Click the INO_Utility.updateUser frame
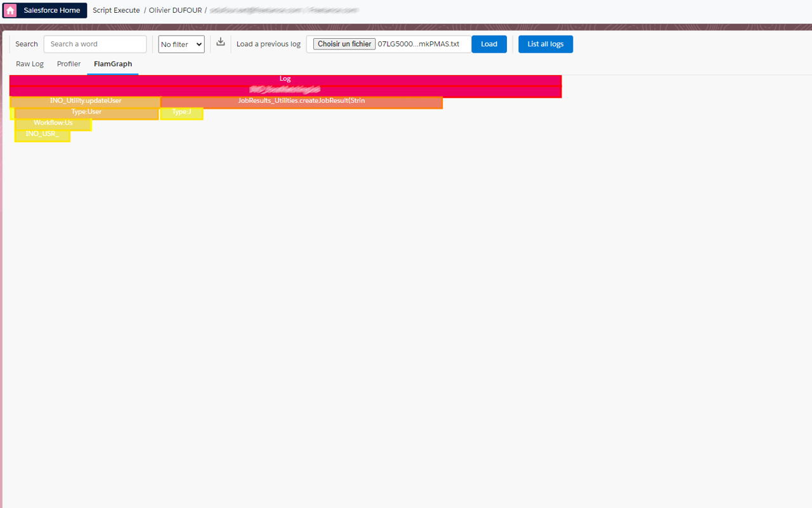 pyautogui.click(x=84, y=100)
